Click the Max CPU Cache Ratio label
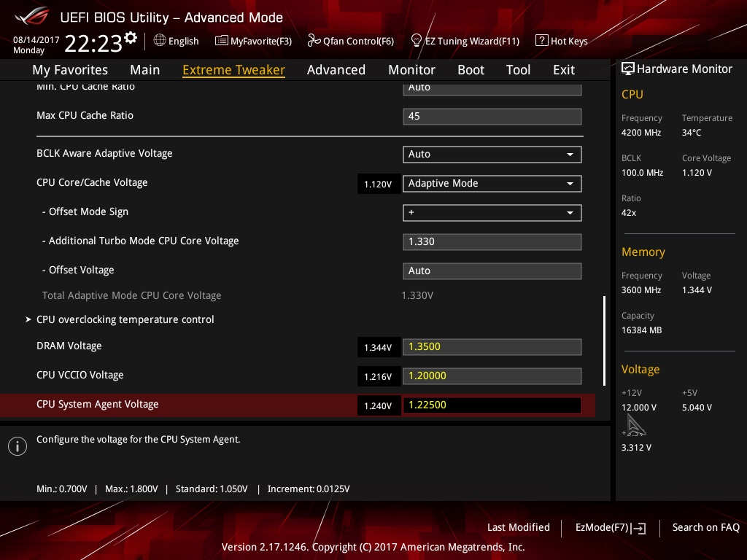The image size is (747, 560). 85,115
